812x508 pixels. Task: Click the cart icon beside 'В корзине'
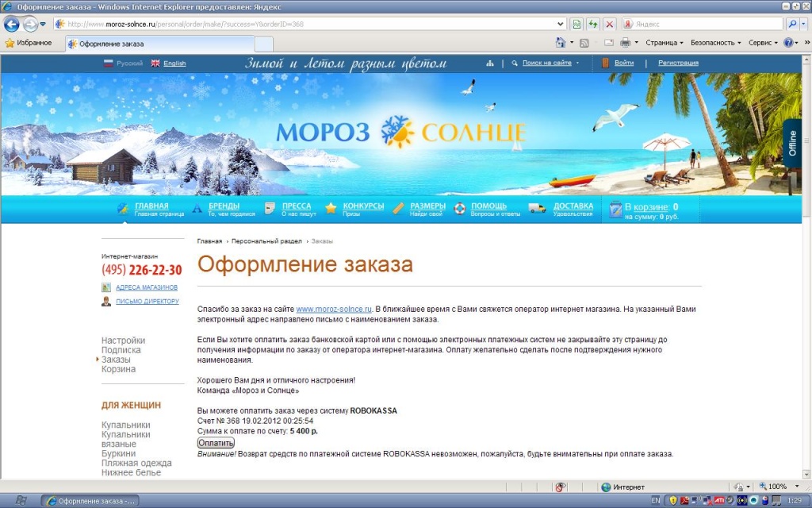615,210
